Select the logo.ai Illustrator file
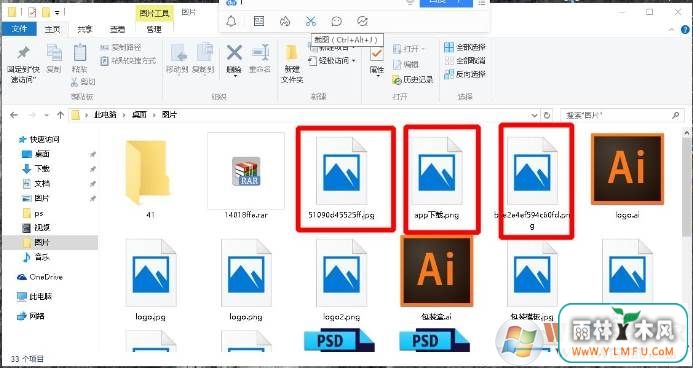Image resolution: width=693 pixels, height=368 pixels. click(x=628, y=175)
